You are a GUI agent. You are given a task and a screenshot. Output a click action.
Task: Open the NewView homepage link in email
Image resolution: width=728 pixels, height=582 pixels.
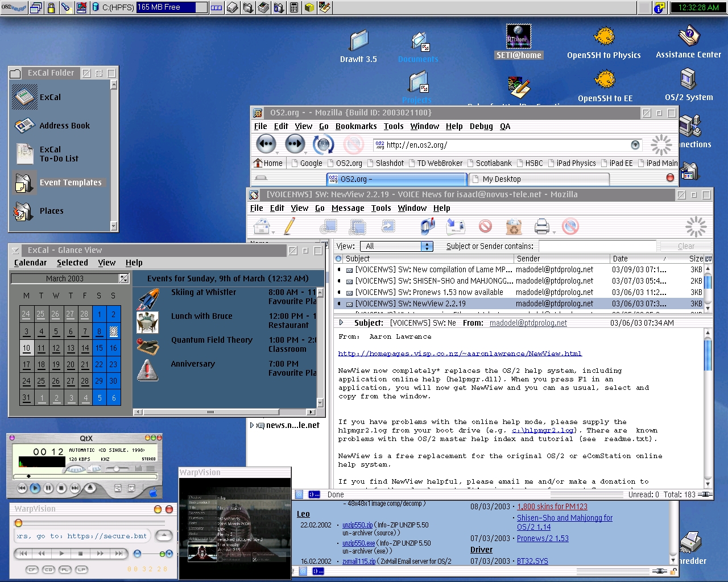tap(460, 354)
